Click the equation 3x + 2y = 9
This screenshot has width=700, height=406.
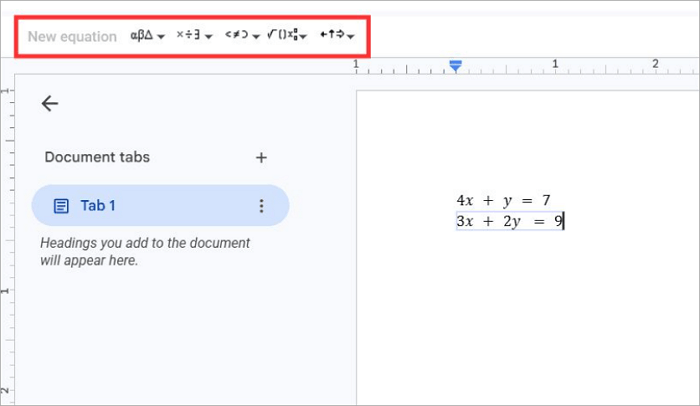pyautogui.click(x=509, y=221)
